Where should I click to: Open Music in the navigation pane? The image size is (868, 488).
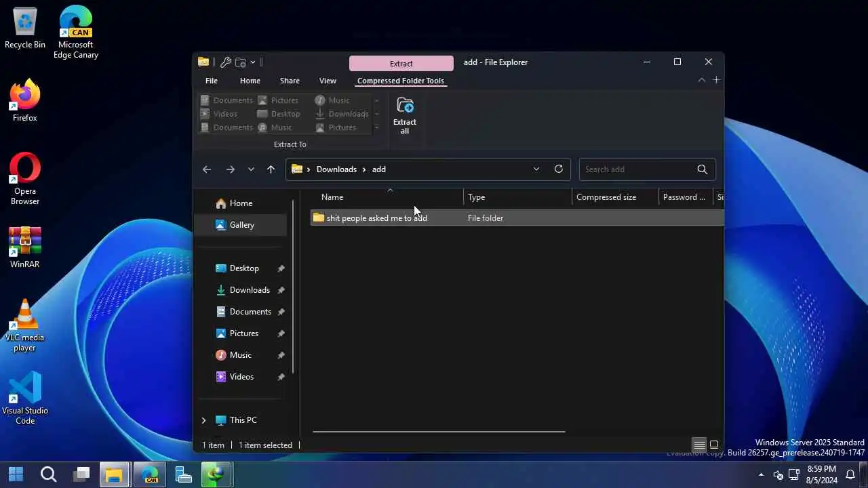pyautogui.click(x=241, y=355)
